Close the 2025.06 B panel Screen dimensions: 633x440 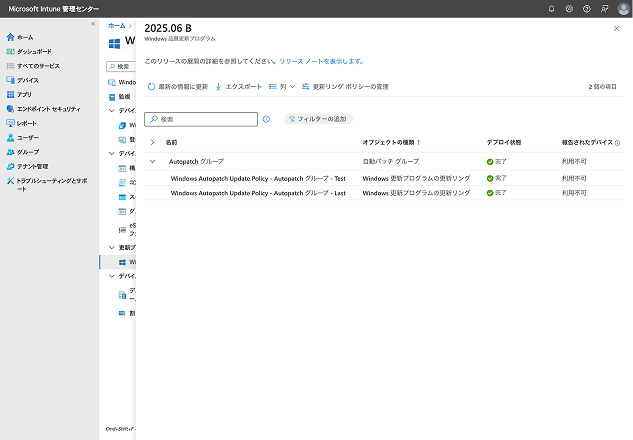pyautogui.click(x=616, y=28)
